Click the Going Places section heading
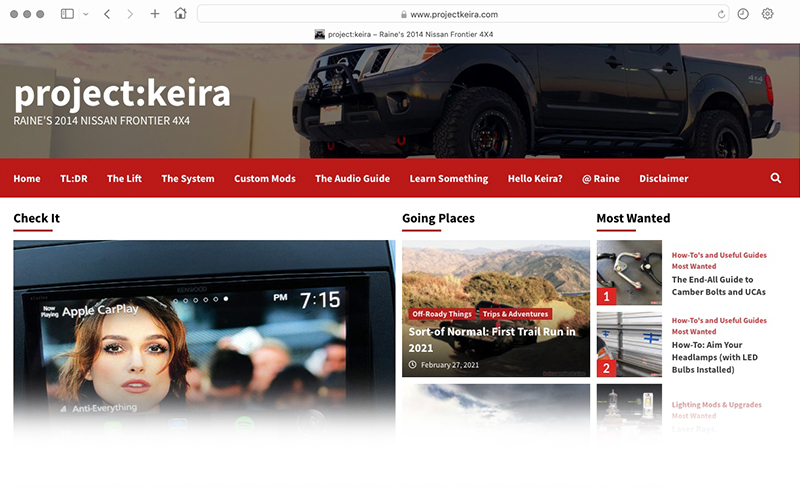Viewport: 800px width, 489px height. (x=438, y=218)
